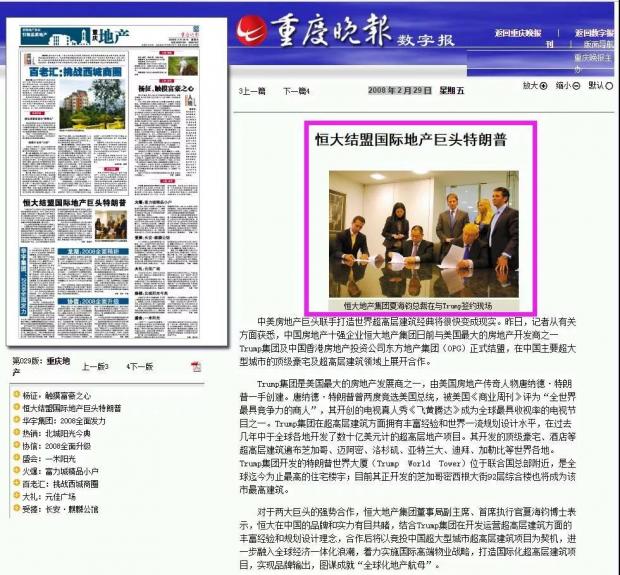Viewport: 620px width, 575px height.
Task: Click the bullet icon beside 协信：2008全面升级
Action: click(16, 445)
